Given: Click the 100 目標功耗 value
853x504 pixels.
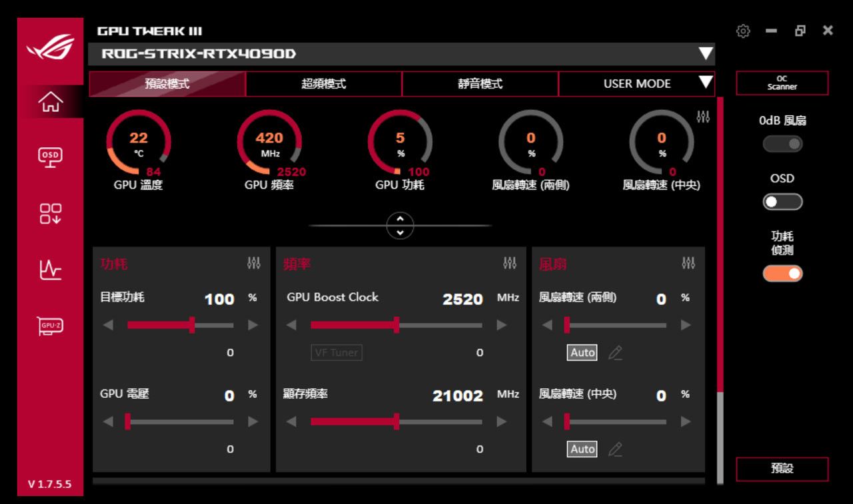Looking at the screenshot, I should (219, 300).
